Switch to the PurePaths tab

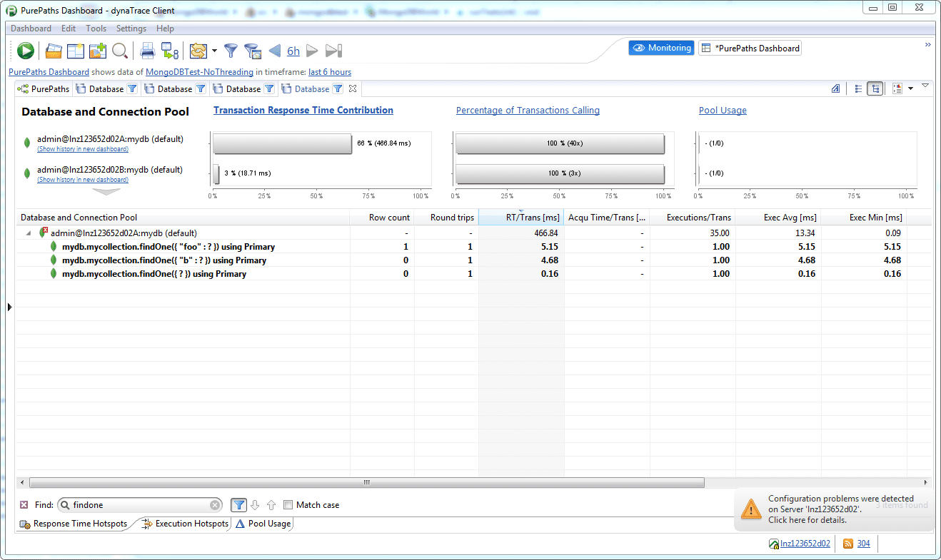(x=43, y=89)
